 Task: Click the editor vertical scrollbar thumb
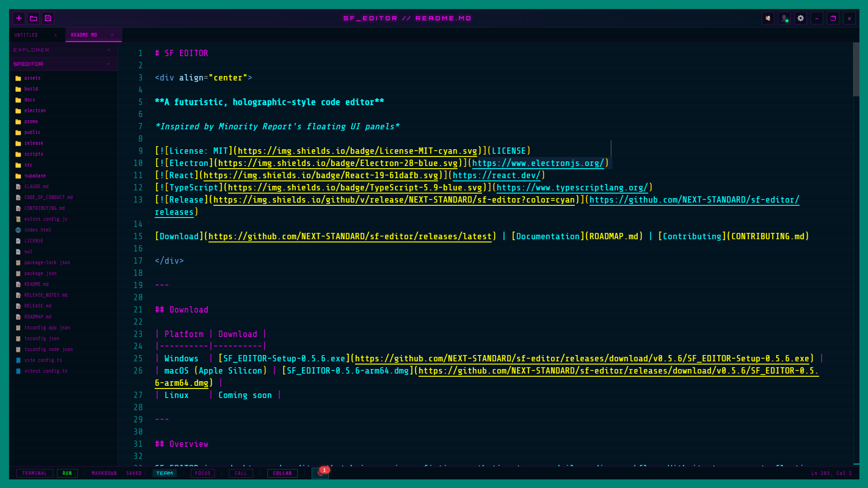[856, 69]
